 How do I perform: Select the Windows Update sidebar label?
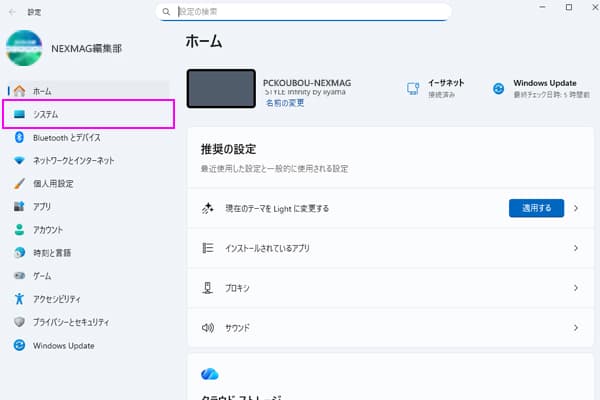pyautogui.click(x=64, y=346)
